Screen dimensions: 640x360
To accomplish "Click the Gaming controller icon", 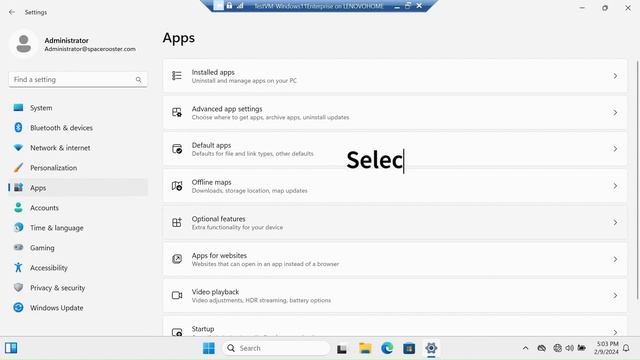I will click(18, 247).
